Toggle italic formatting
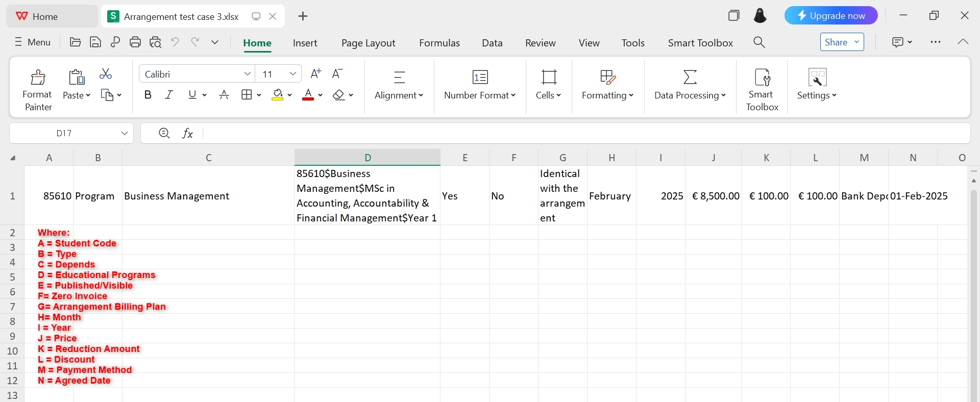The height and width of the screenshot is (402, 980). (169, 95)
